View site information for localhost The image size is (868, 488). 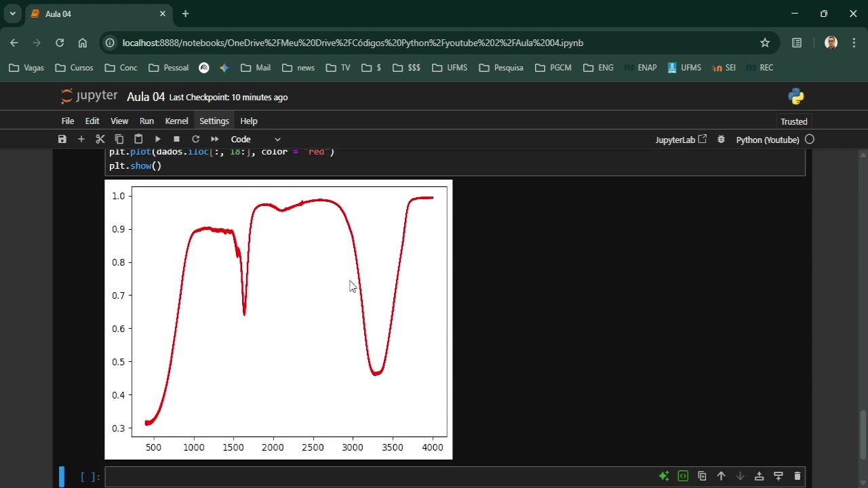(110, 43)
